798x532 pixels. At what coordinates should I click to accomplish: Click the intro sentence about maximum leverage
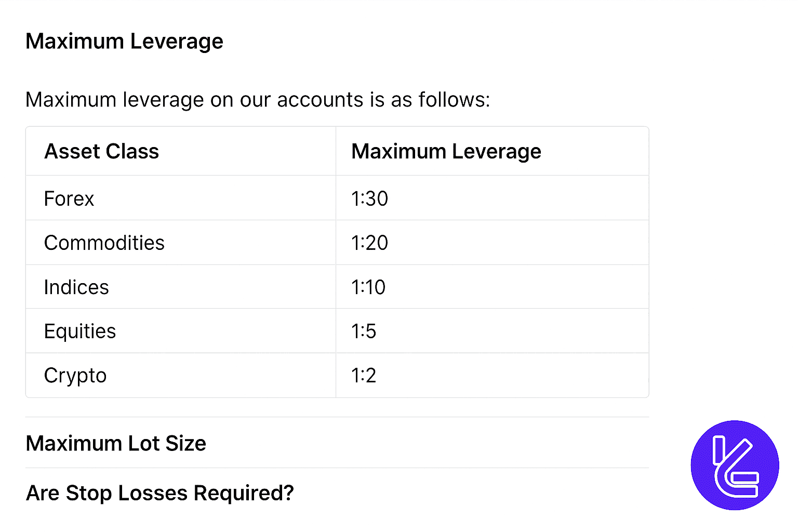pos(257,99)
